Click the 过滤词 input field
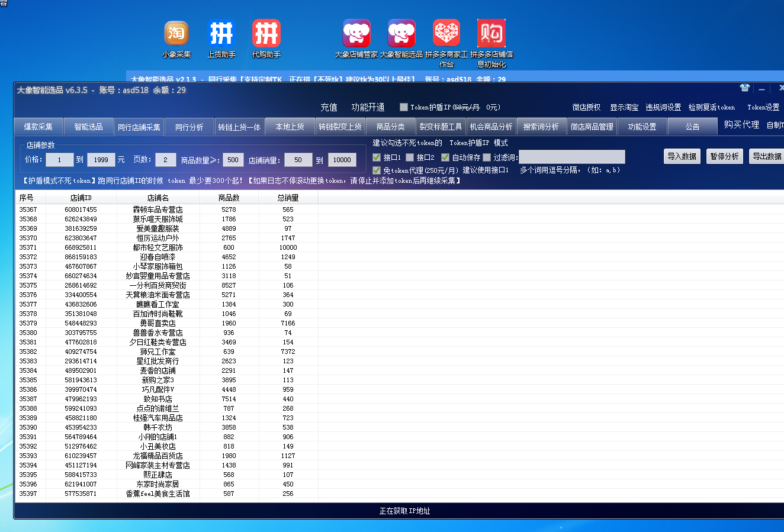The height and width of the screenshot is (532, 784). click(572, 157)
